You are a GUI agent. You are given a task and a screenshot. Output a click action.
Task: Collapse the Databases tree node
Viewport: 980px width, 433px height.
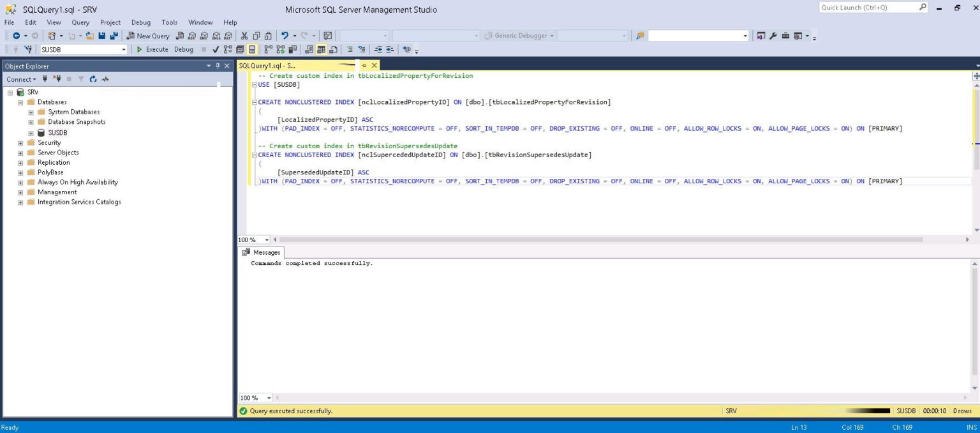[20, 102]
